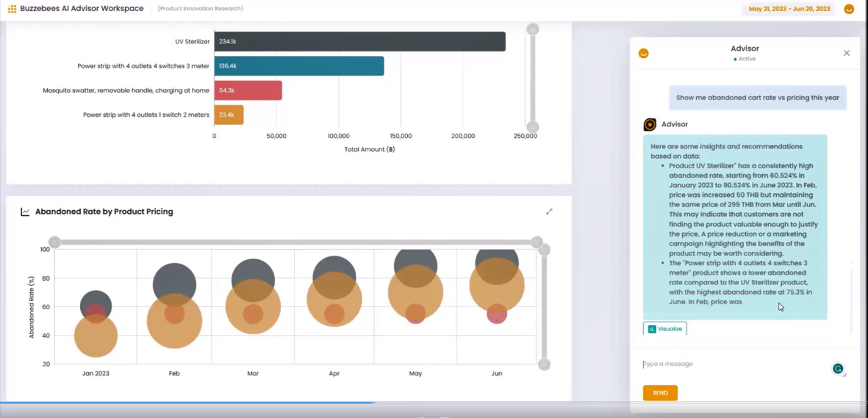Click the Mosquito swatter bar showing 54.3k
Viewport: 868px width, 418px height.
pyautogui.click(x=248, y=91)
